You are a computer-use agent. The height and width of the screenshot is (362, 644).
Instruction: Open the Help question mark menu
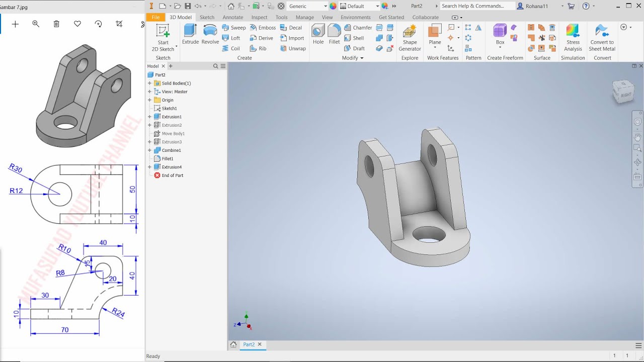(586, 6)
